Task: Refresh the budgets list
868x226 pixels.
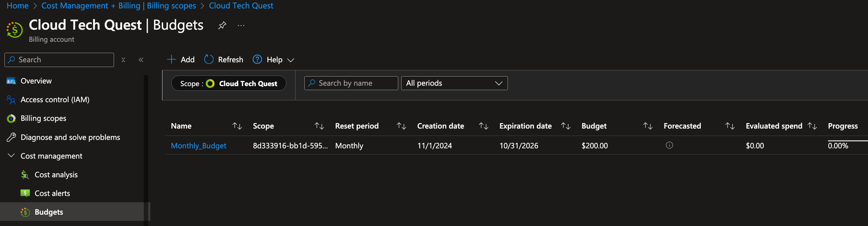Action: 224,59
